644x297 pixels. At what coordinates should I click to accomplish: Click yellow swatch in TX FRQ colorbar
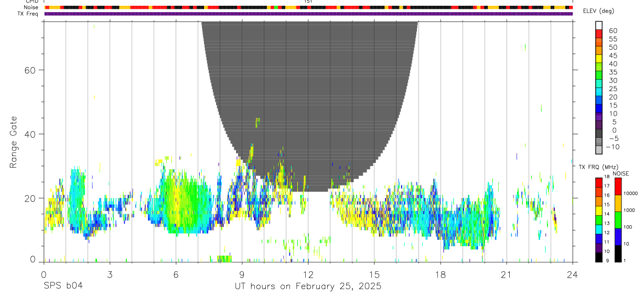click(x=599, y=211)
